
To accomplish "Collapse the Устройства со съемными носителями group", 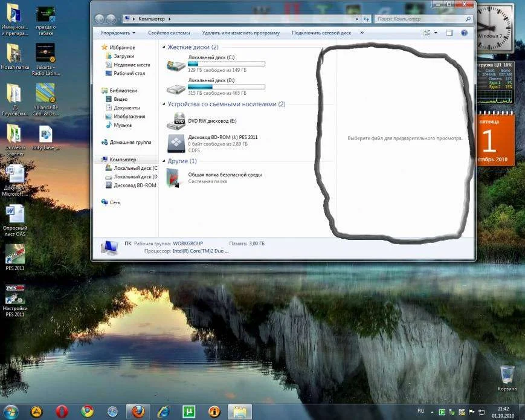I will [163, 104].
